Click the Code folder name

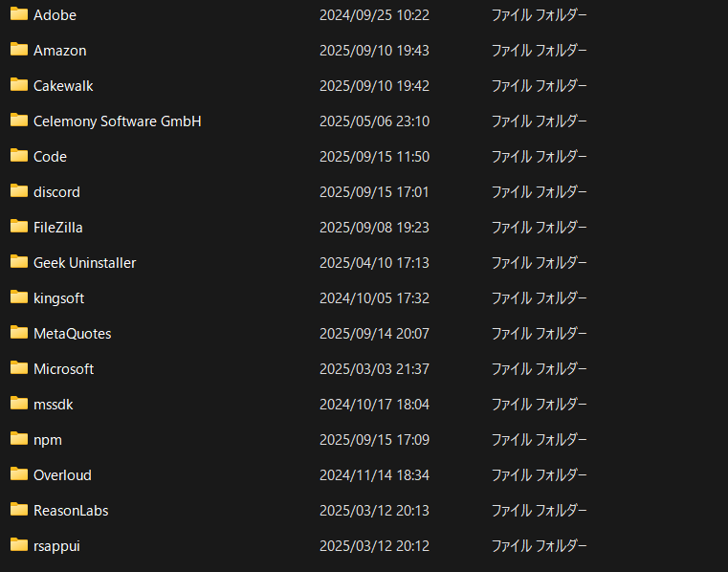click(50, 157)
